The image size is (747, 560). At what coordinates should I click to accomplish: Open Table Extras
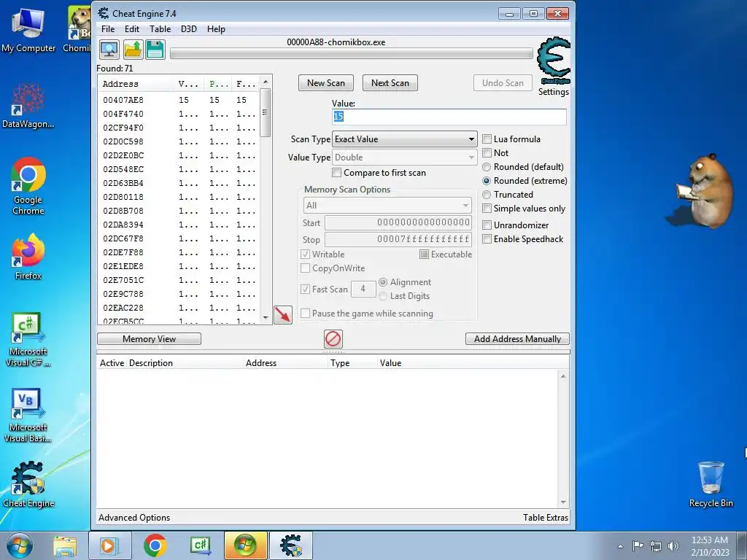(546, 518)
